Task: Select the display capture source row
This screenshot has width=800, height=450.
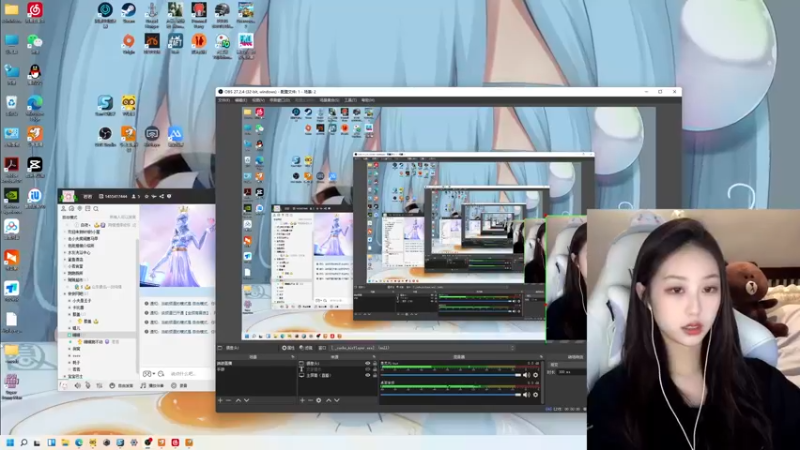Action: click(x=337, y=376)
